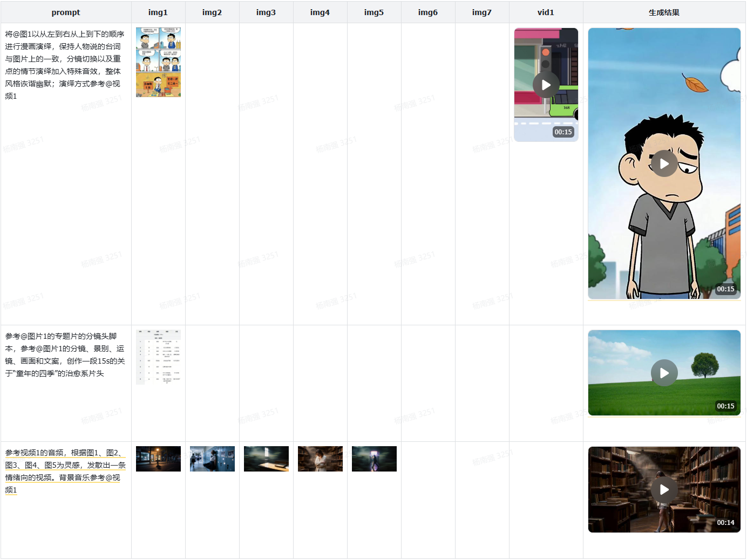
Task: Click the 00:15 badge on the meadow video
Action: coord(725,406)
